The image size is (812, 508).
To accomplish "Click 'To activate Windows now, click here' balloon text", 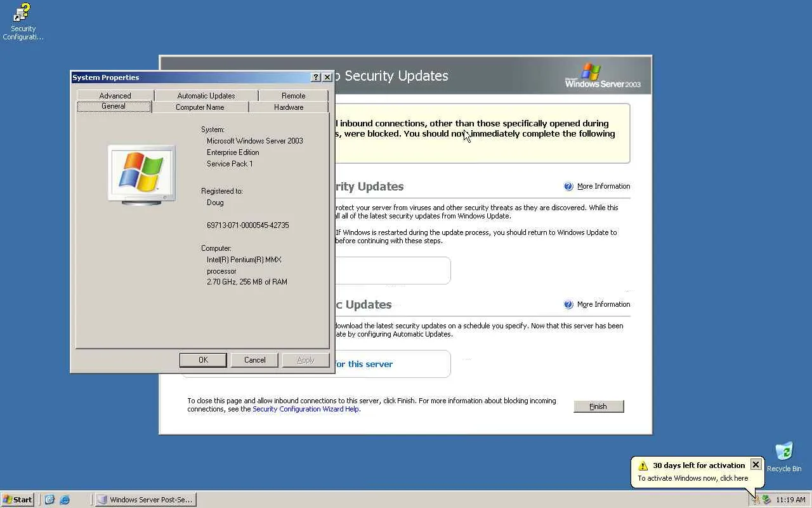I will (x=693, y=479).
